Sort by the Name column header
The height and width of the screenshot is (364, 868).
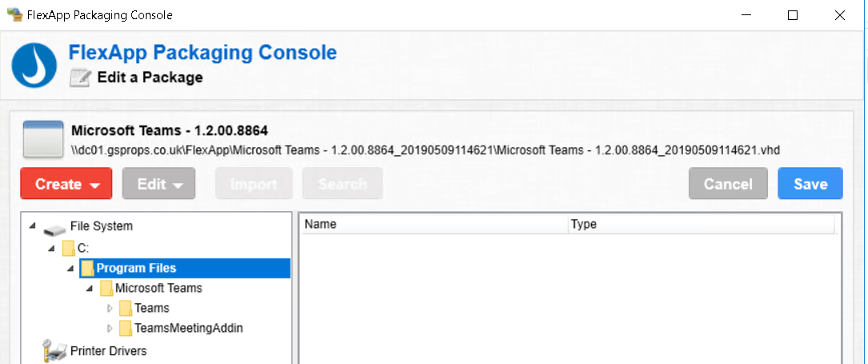tap(432, 225)
